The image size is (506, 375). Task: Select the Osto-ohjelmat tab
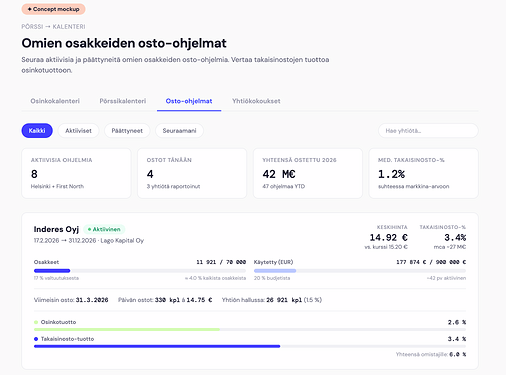[189, 101]
